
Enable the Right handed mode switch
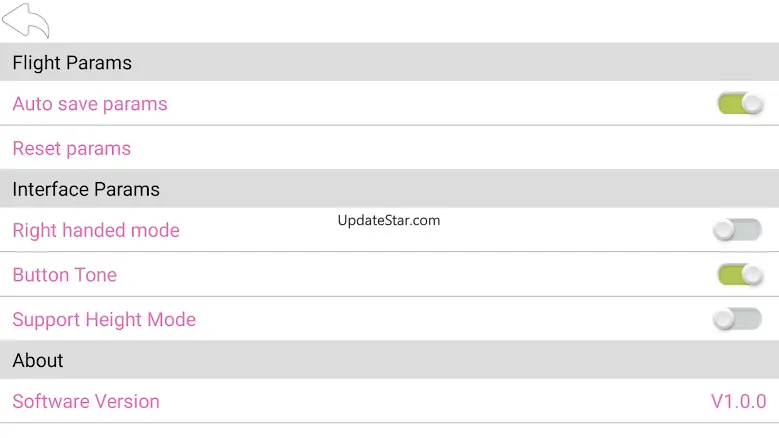tap(737, 230)
